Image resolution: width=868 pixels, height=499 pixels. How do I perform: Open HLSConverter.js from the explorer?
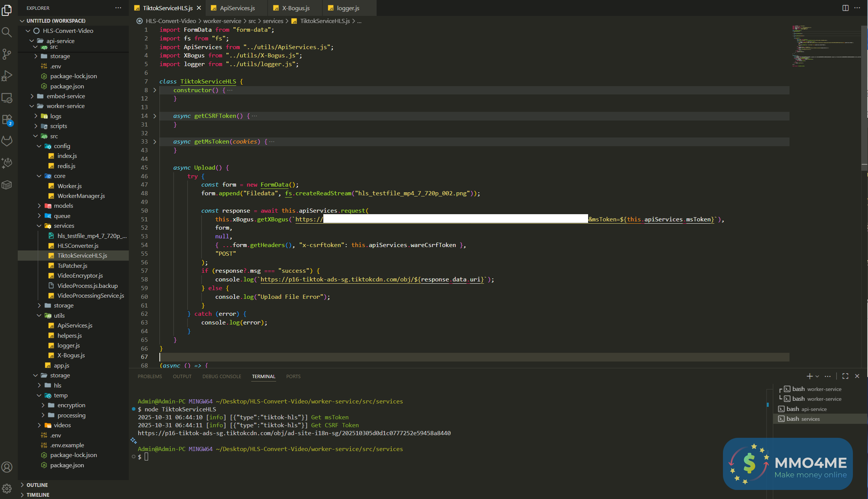tap(78, 246)
